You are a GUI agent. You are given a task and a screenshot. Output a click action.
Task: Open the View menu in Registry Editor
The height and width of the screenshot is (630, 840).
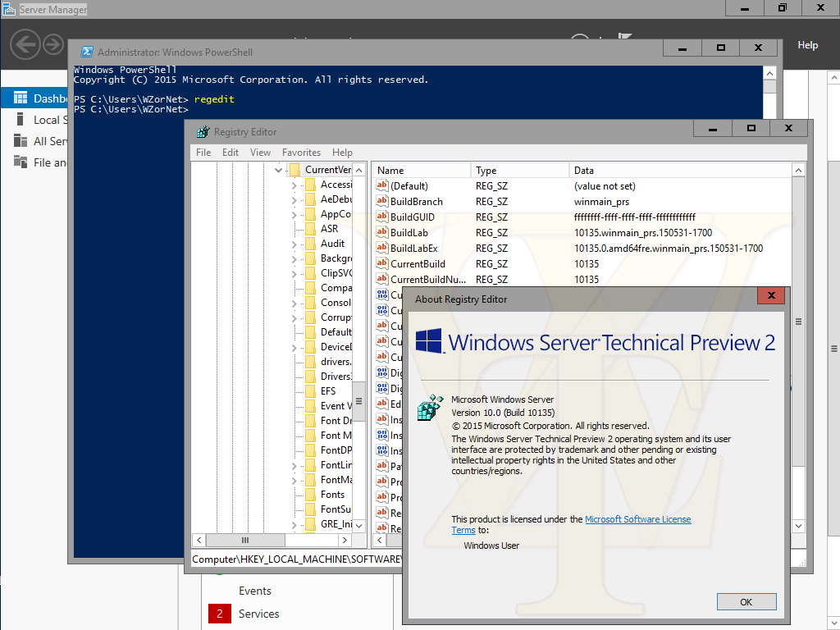(x=260, y=153)
